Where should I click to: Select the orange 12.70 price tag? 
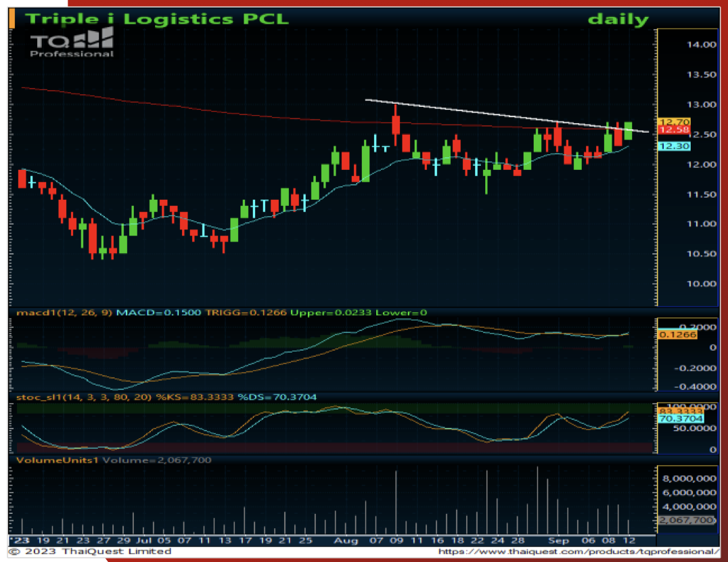pyautogui.click(x=675, y=122)
